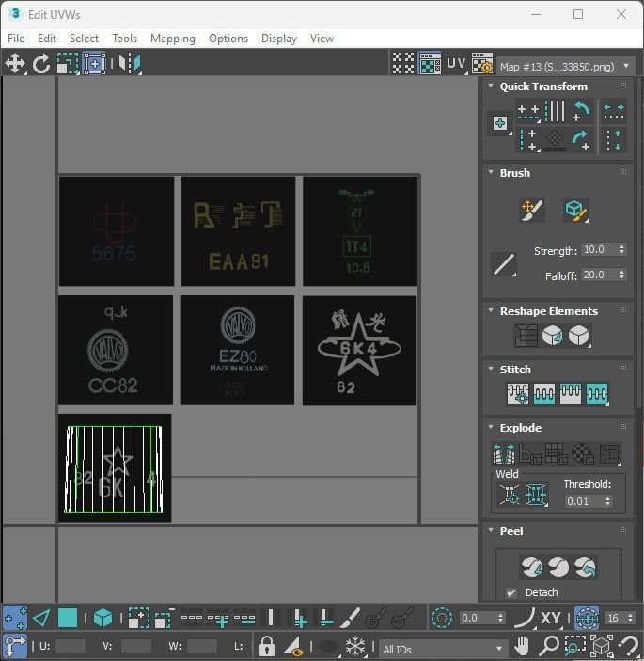The image size is (644, 661).
Task: Select the Move tool in top toolbar
Action: click(15, 64)
